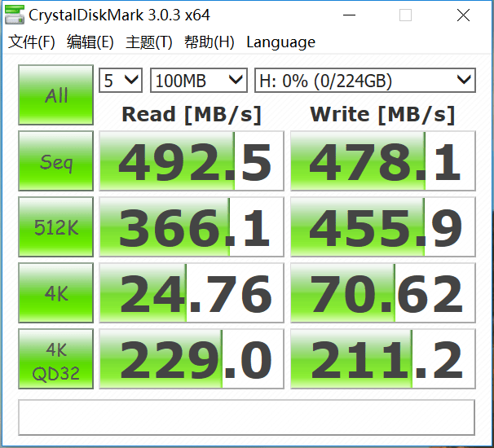Image resolution: width=494 pixels, height=448 pixels.
Task: Open the 100MB test size dropdown
Action: [x=199, y=81]
